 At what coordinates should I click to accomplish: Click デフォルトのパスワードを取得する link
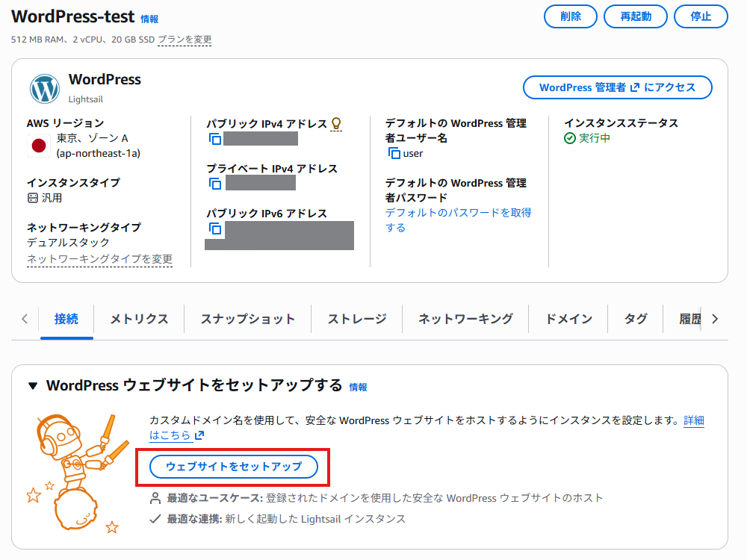(x=459, y=220)
